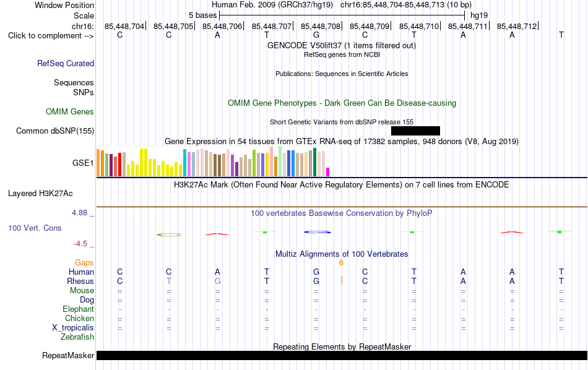This screenshot has height=370, width=588.
Task: Click the grey G in Rhesus row
Action: 217,281
